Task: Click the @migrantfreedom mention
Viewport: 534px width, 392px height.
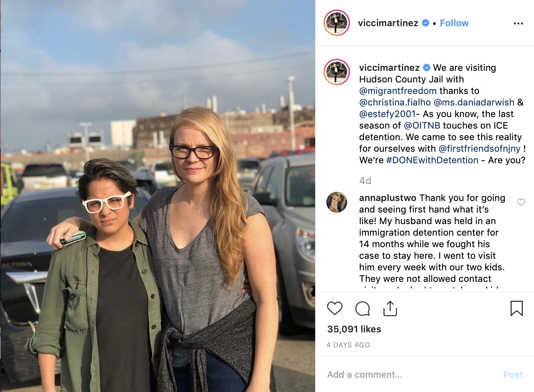Action: 398,91
